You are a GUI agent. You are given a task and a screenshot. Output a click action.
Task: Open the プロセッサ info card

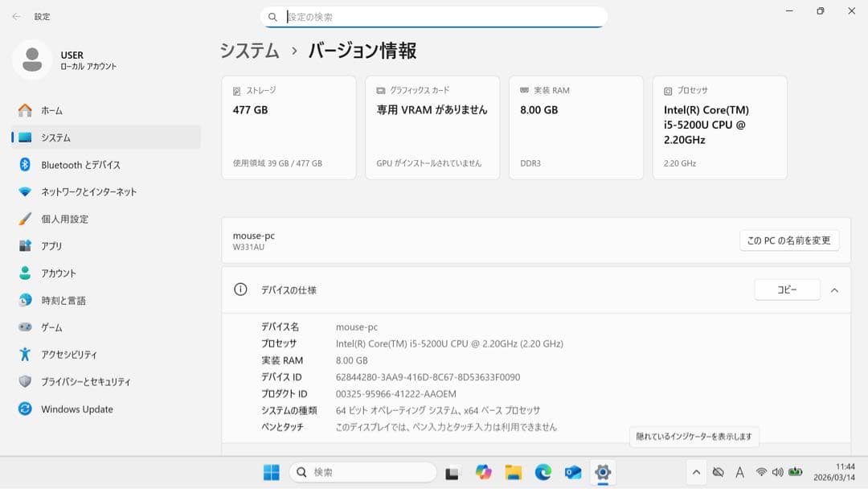[719, 128]
